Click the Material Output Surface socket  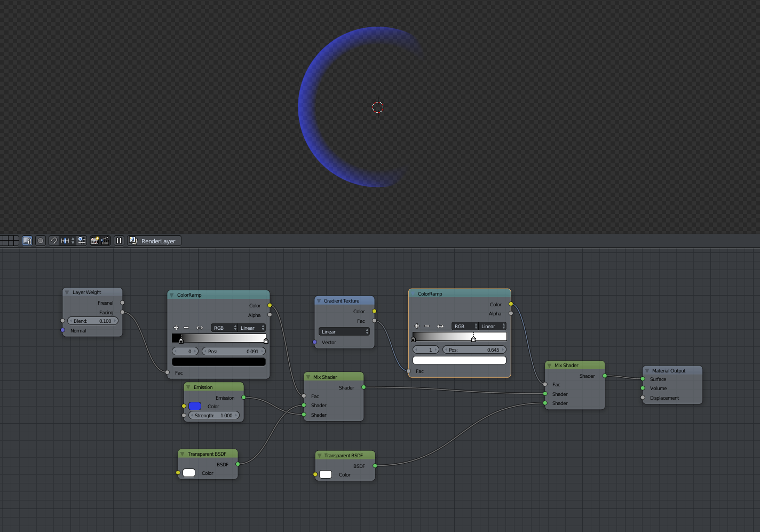tap(643, 379)
